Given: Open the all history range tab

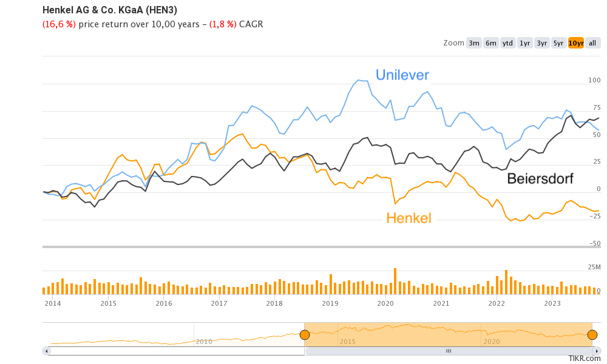Looking at the screenshot, I should [592, 43].
